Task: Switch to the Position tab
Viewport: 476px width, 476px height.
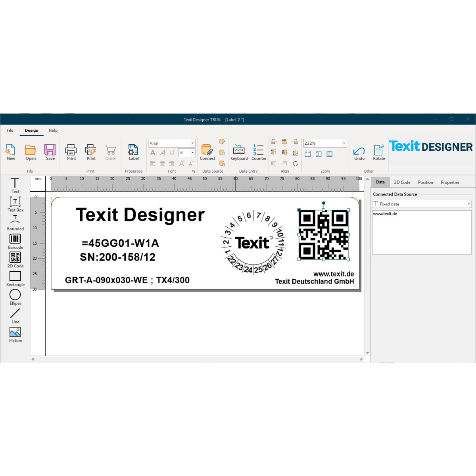Action: click(x=425, y=182)
